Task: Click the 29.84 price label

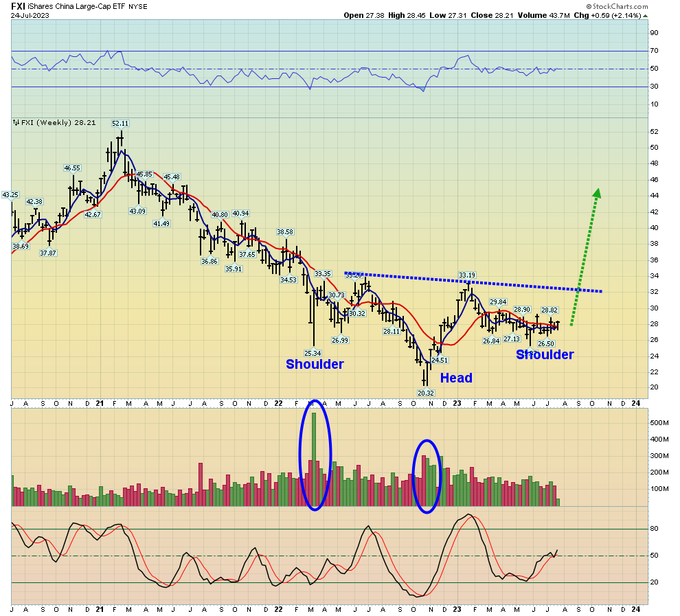Action: (x=498, y=301)
